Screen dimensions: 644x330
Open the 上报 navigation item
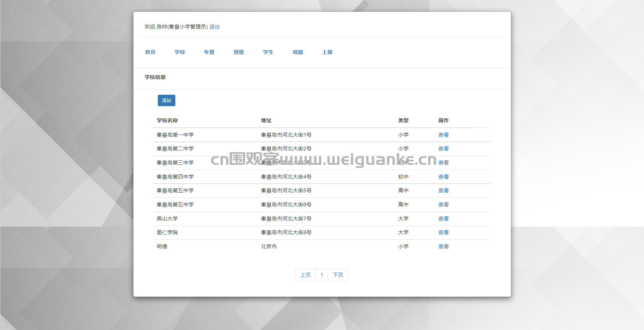(x=327, y=52)
